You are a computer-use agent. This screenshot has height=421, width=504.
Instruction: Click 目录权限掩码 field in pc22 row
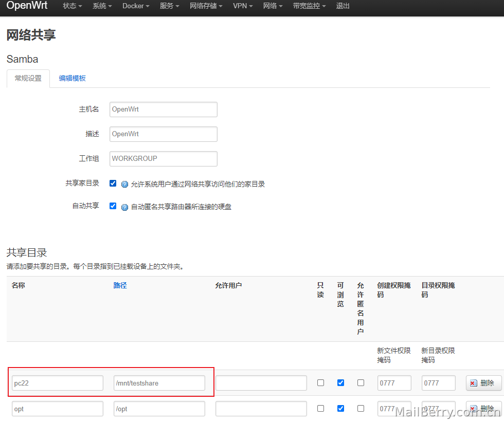[x=438, y=383]
